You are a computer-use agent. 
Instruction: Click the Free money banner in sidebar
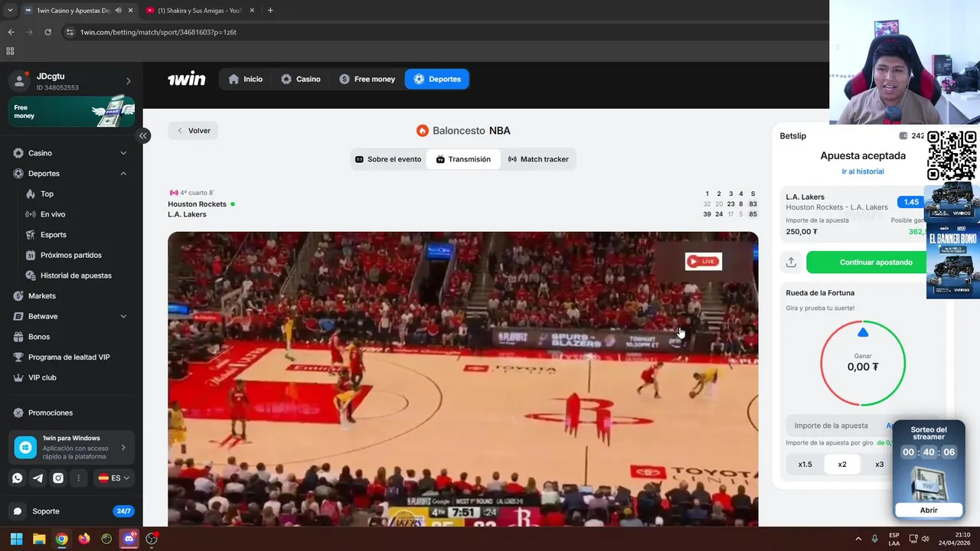pyautogui.click(x=71, y=112)
